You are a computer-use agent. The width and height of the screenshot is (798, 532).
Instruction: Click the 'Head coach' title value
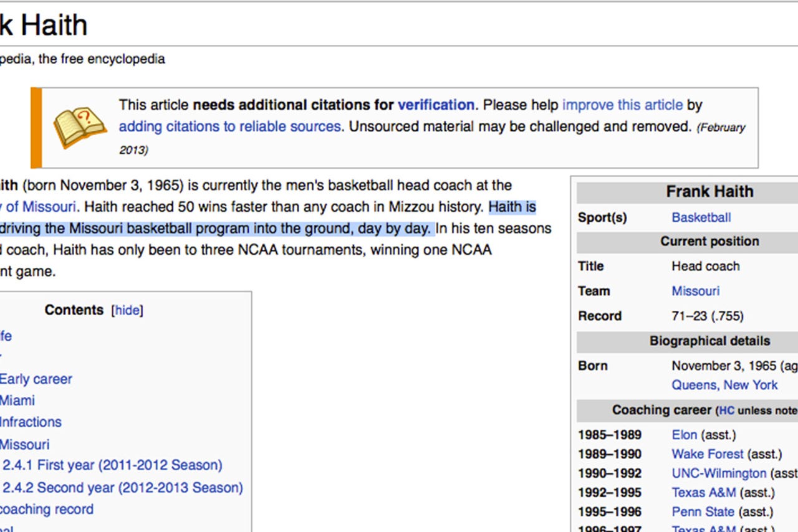[x=706, y=266]
